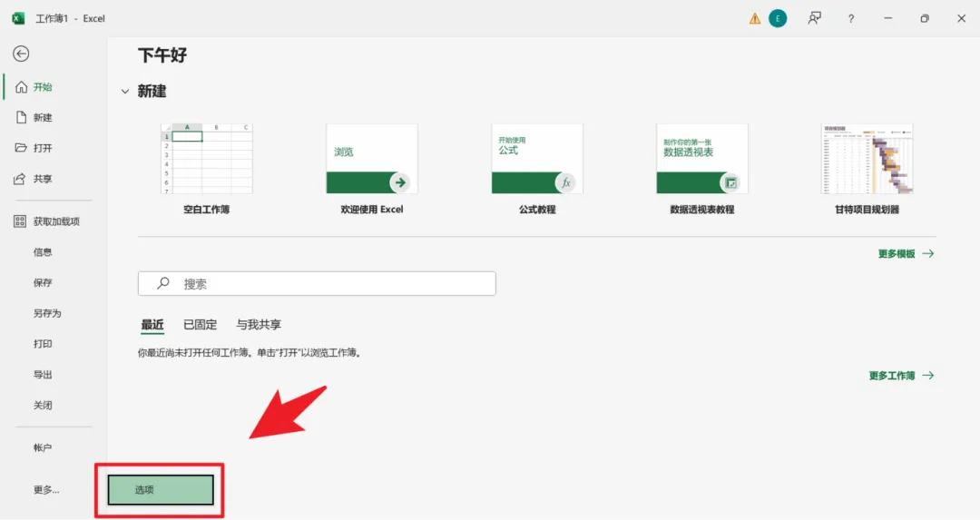Click the search magnifier icon
The image size is (980, 520).
(x=163, y=283)
